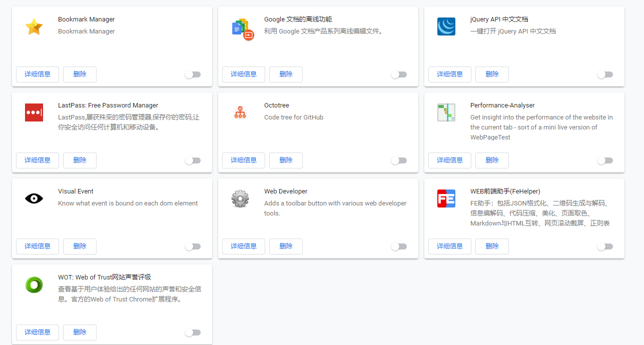
Task: Click the Performance-Analyser icon
Action: click(446, 112)
